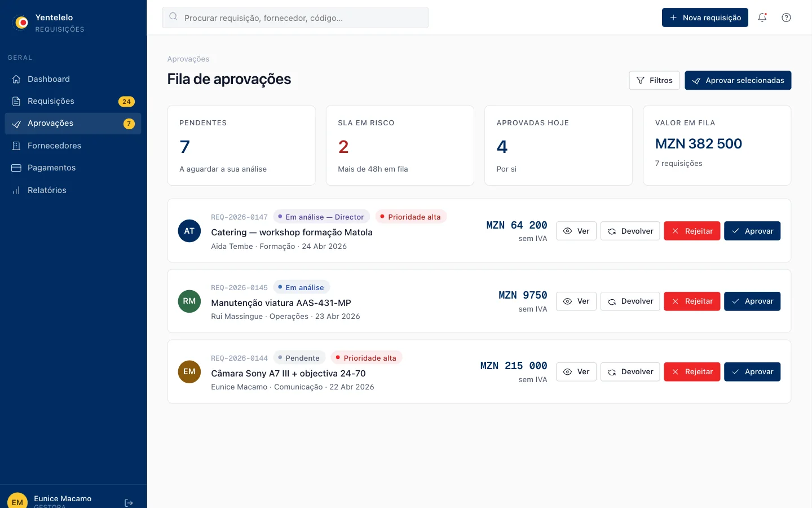
Task: Aprovar the Catering workshop request
Action: click(752, 231)
